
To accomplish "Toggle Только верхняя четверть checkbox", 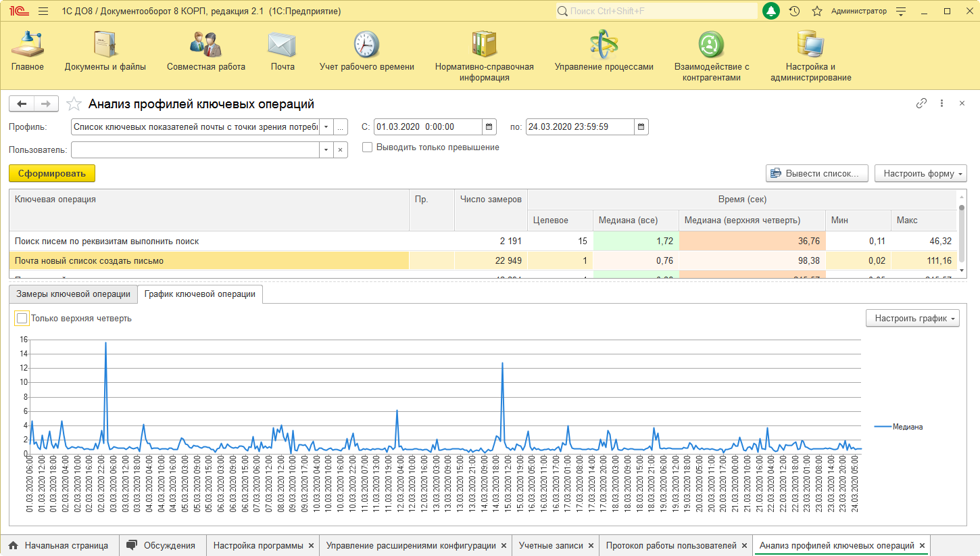I will [x=22, y=318].
